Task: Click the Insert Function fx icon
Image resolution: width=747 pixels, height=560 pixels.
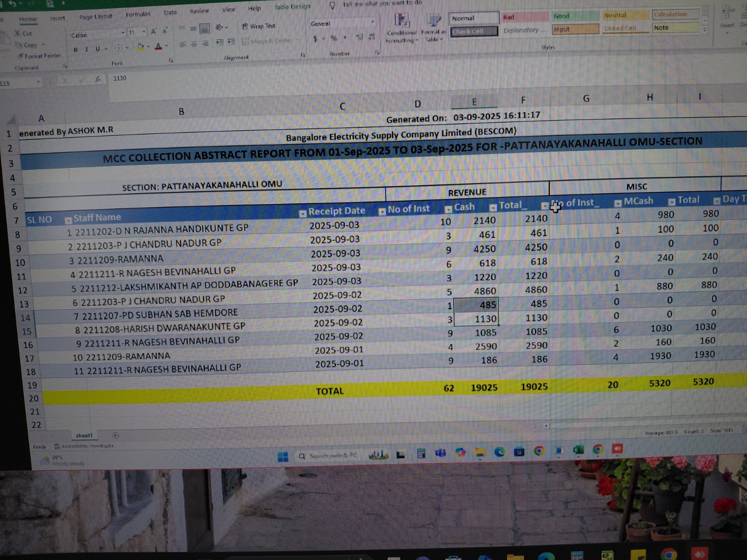Action: tap(98, 79)
